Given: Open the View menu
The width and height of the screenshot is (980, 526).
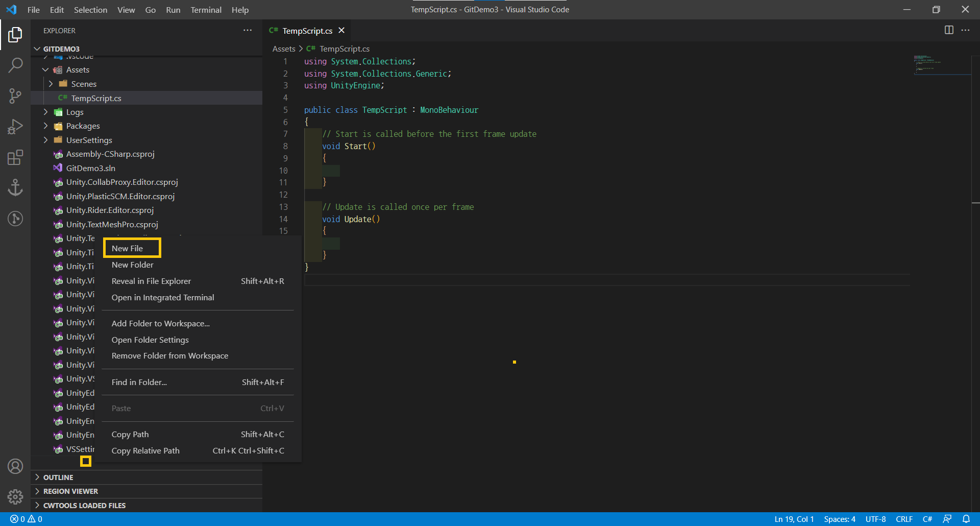Looking at the screenshot, I should tap(126, 10).
